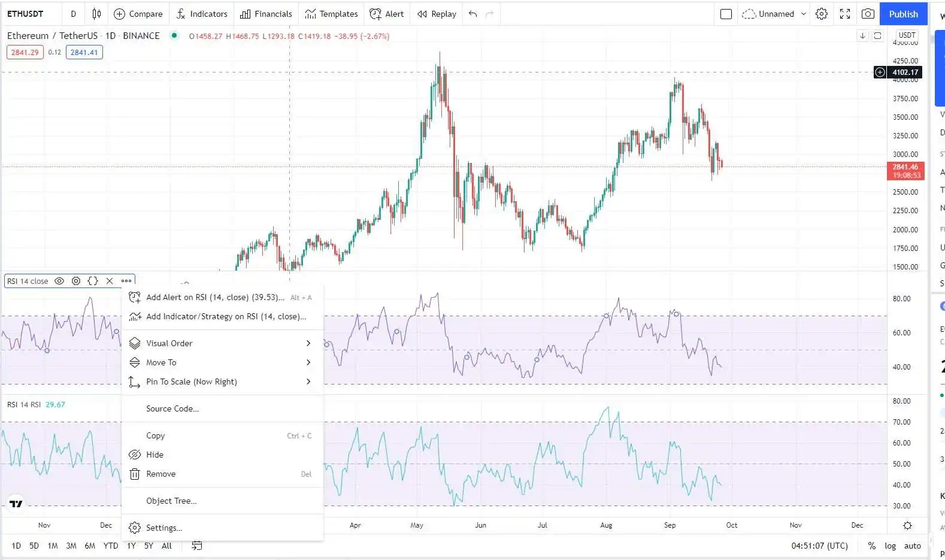Collapse pane with down arrow icon
This screenshot has width=945, height=560.
(862, 35)
